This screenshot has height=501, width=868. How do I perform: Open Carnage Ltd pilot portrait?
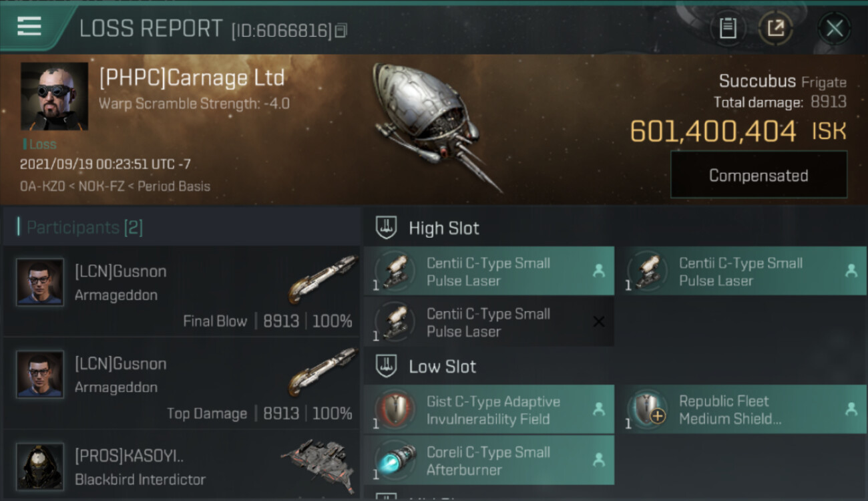coord(54,96)
